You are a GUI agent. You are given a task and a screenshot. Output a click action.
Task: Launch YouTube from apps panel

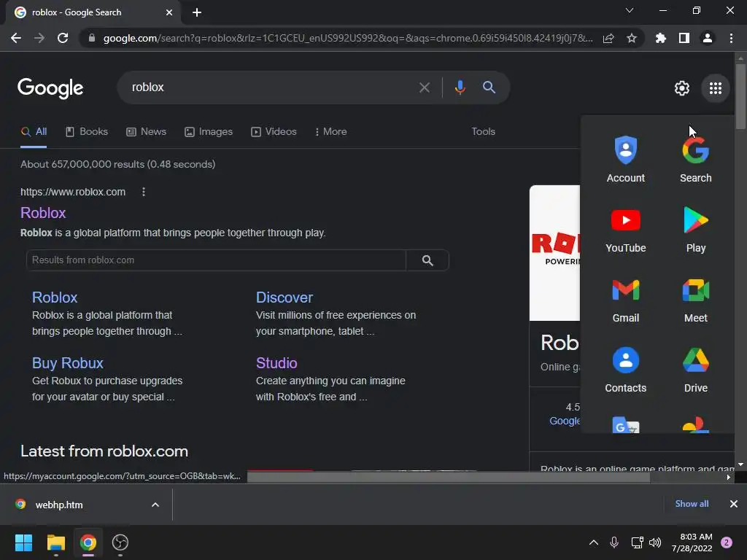pyautogui.click(x=625, y=229)
